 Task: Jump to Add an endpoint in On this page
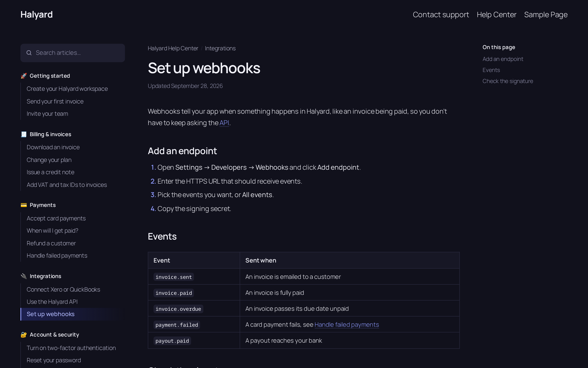click(503, 59)
